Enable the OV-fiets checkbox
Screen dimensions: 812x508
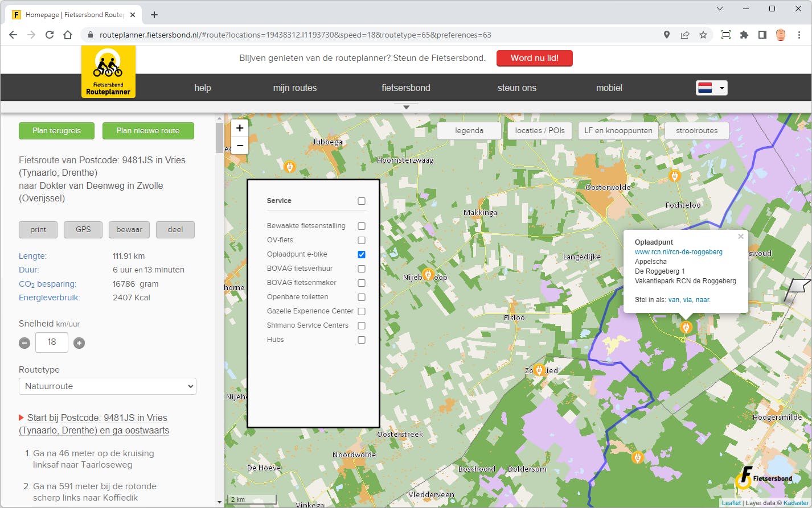coord(362,240)
